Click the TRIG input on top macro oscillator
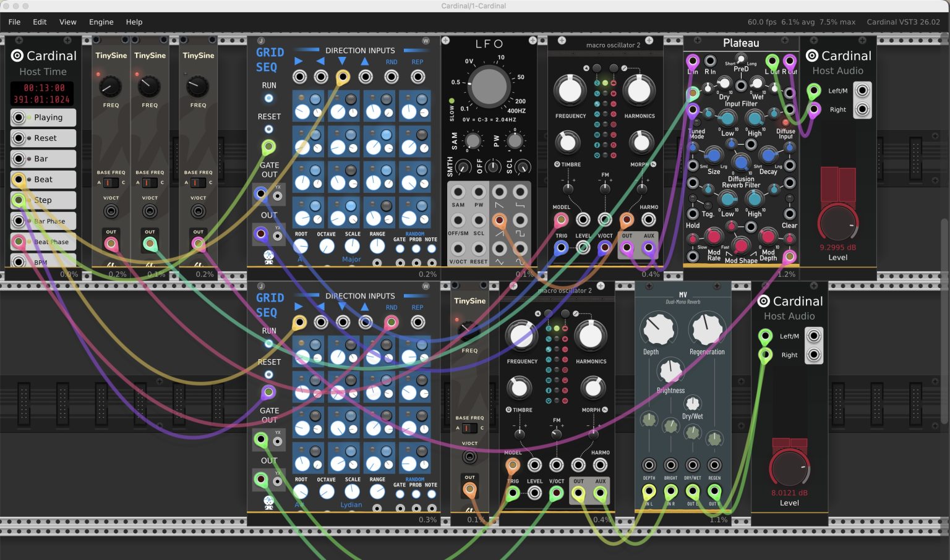 tap(561, 248)
